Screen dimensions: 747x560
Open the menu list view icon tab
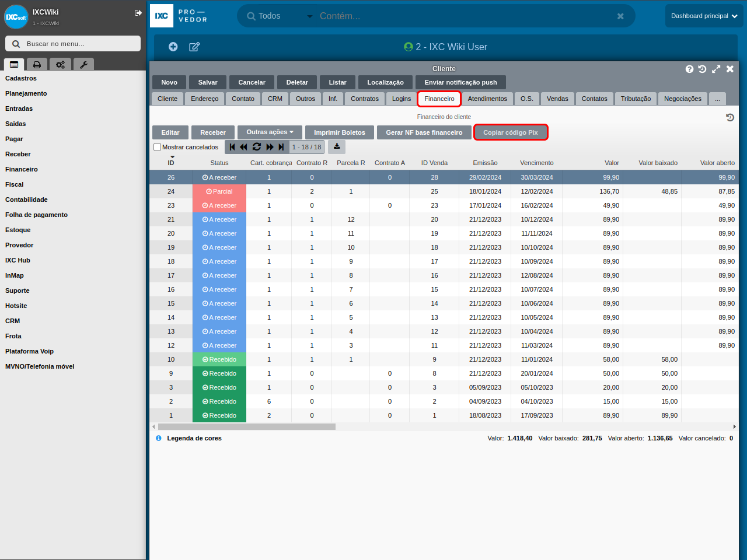point(14,65)
